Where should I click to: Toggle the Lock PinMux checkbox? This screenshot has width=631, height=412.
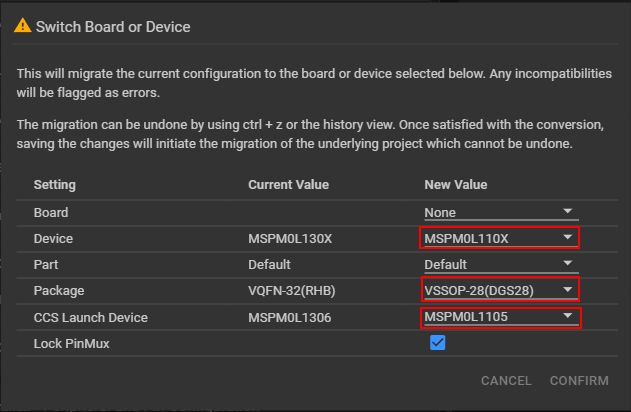pos(437,343)
